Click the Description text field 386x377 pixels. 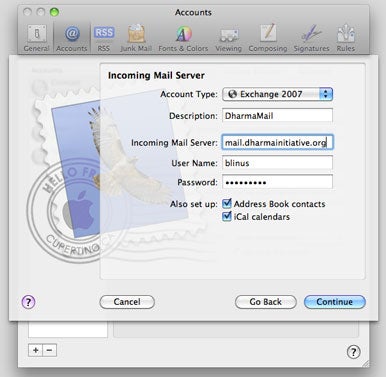click(277, 116)
